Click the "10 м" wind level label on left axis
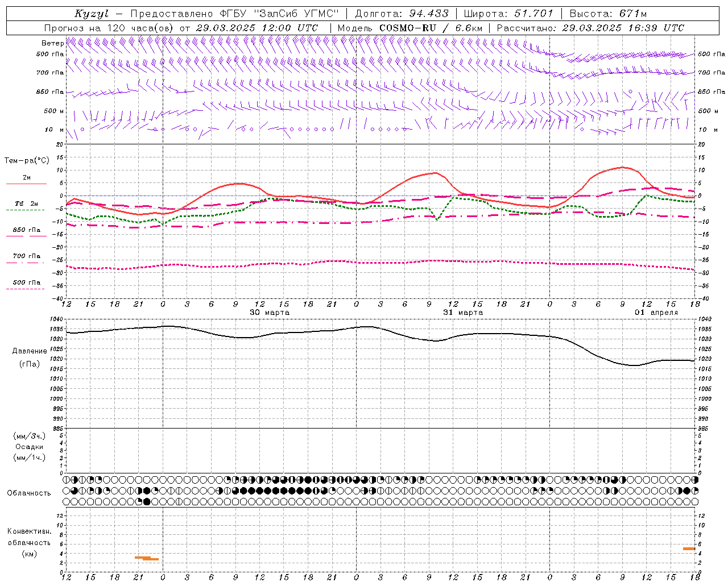 55,130
